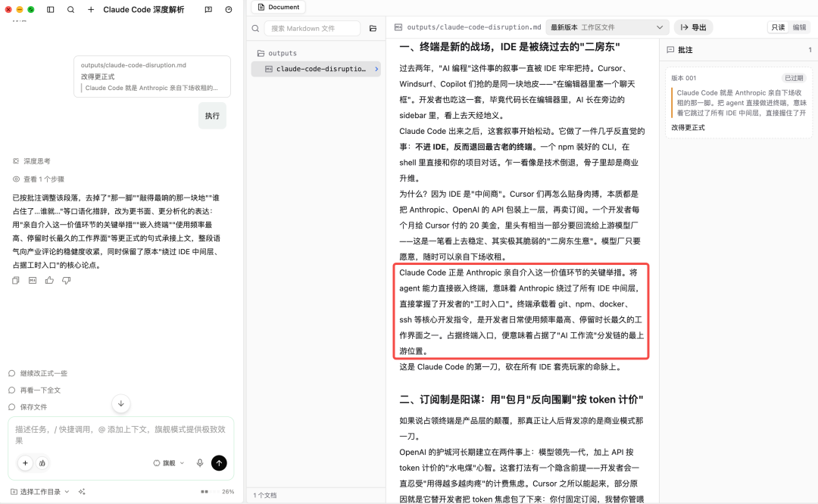Open the 最新版本 工作区文件 version dropdown
Screen dimensions: 818x504
pos(607,27)
